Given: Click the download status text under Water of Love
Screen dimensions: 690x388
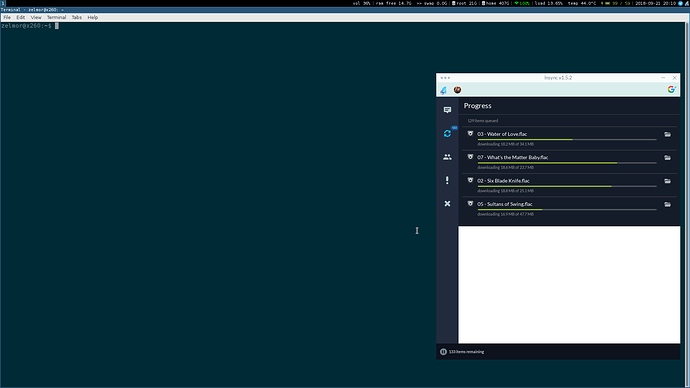Looking at the screenshot, I should coord(505,144).
